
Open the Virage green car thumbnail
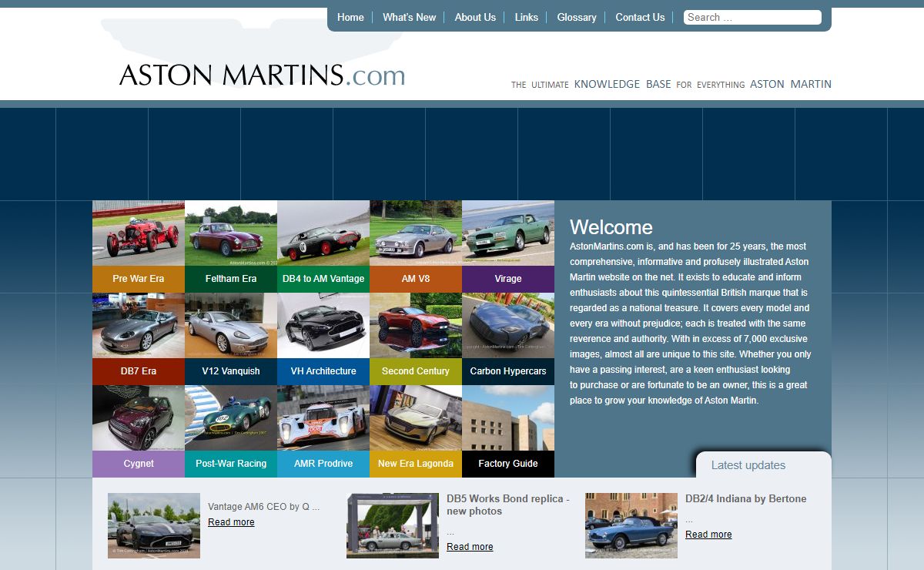tap(508, 233)
